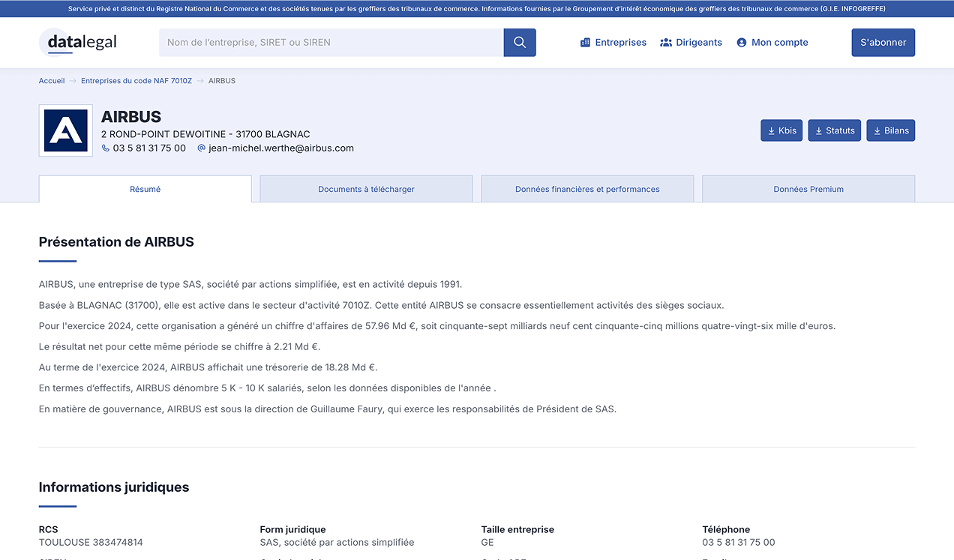Viewport: 954px width, 560px height.
Task: Open the Données financières et performances tab
Action: coord(587,189)
